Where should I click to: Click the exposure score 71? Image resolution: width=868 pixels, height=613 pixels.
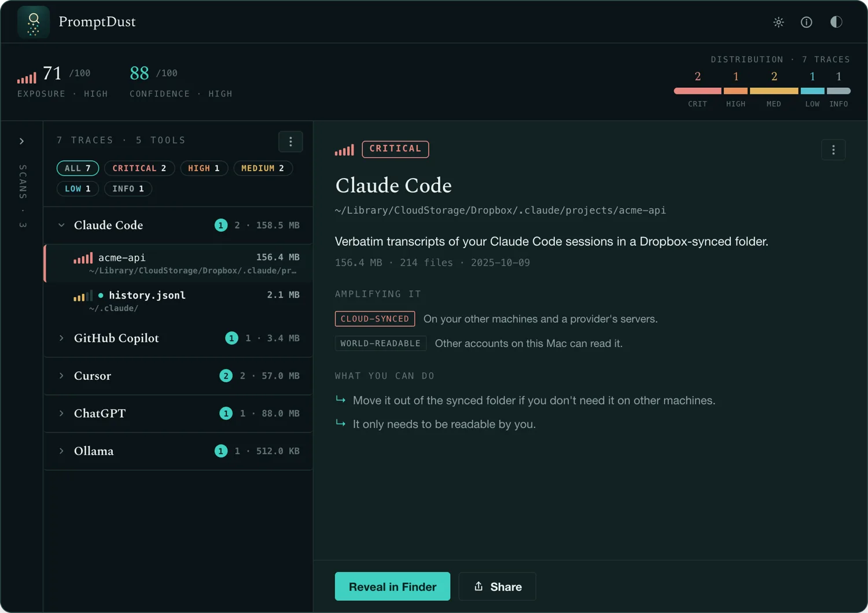tap(52, 73)
